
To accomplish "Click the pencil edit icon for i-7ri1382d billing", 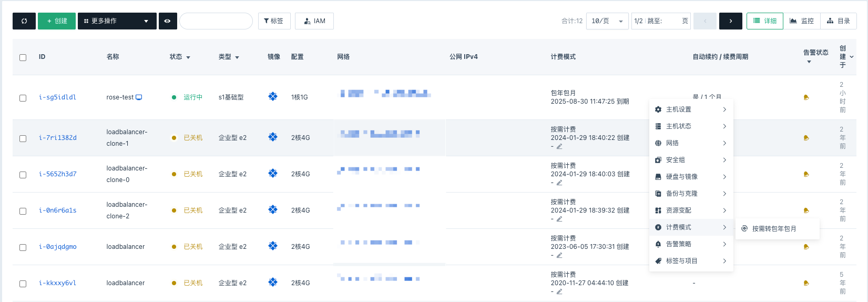I will coord(559,146).
